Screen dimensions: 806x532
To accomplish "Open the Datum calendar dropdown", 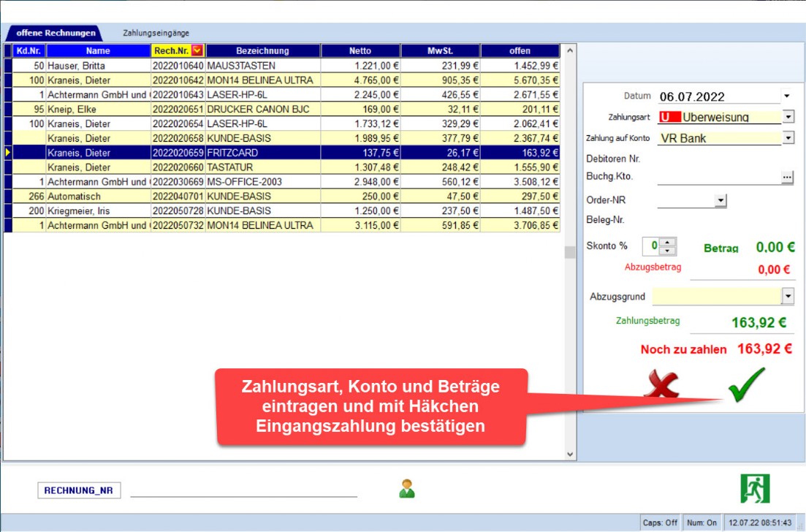I will (x=787, y=96).
